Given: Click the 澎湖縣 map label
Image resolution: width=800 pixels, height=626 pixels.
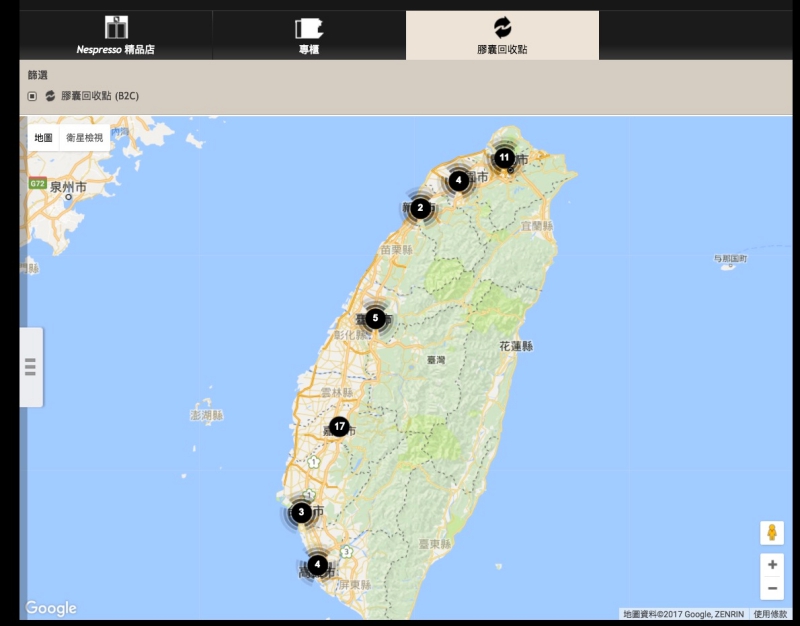Looking at the screenshot, I should (x=207, y=415).
